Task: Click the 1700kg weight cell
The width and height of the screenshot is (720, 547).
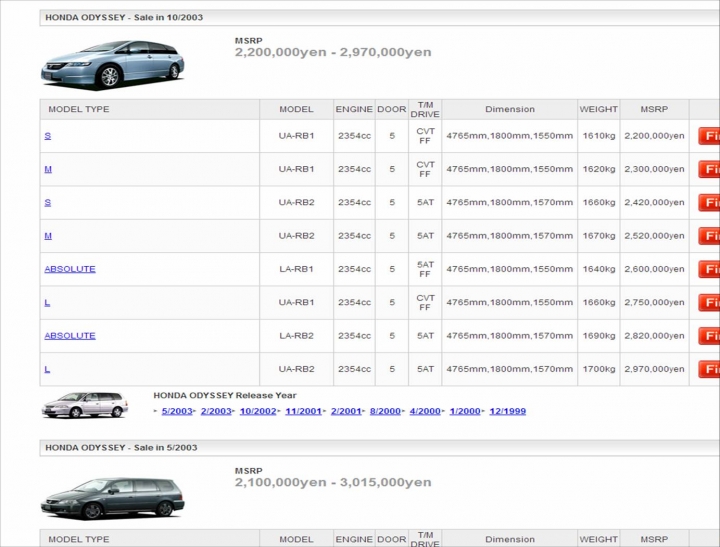Action: tap(599, 369)
